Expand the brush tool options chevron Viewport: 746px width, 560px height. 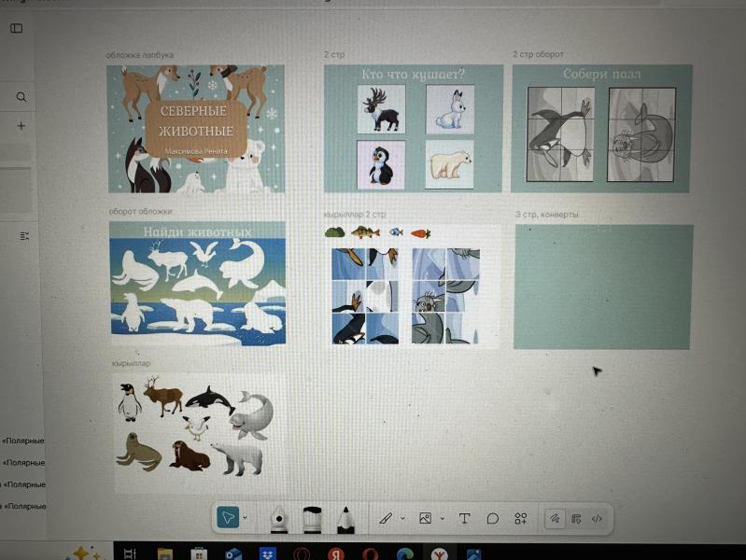click(402, 518)
